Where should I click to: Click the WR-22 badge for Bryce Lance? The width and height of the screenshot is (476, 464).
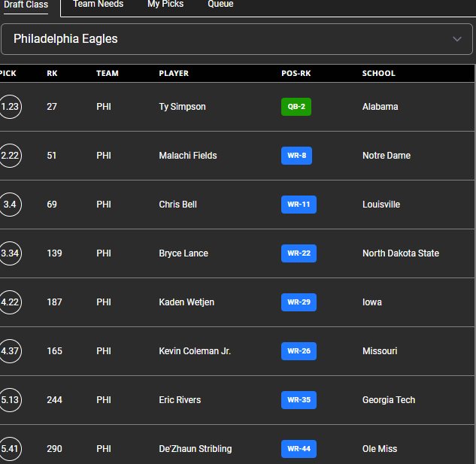click(x=299, y=253)
